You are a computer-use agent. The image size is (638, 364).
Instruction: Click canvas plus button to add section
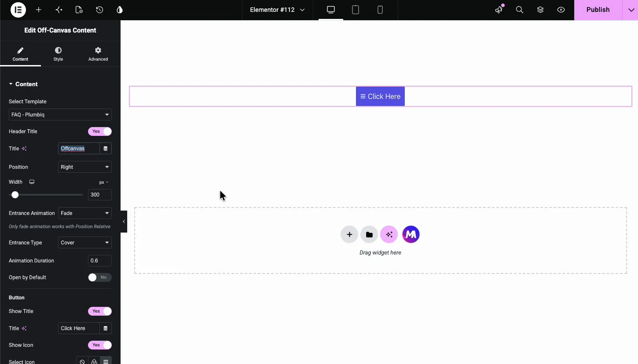[x=349, y=234]
